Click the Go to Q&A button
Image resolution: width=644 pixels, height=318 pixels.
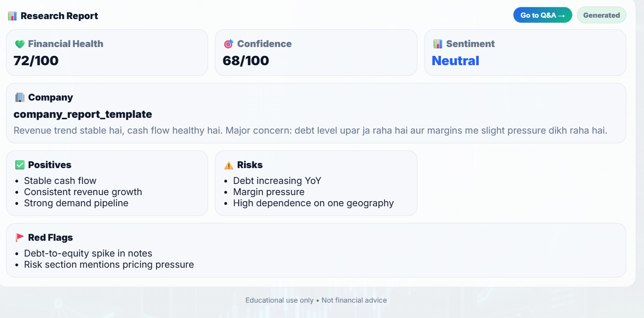543,15
